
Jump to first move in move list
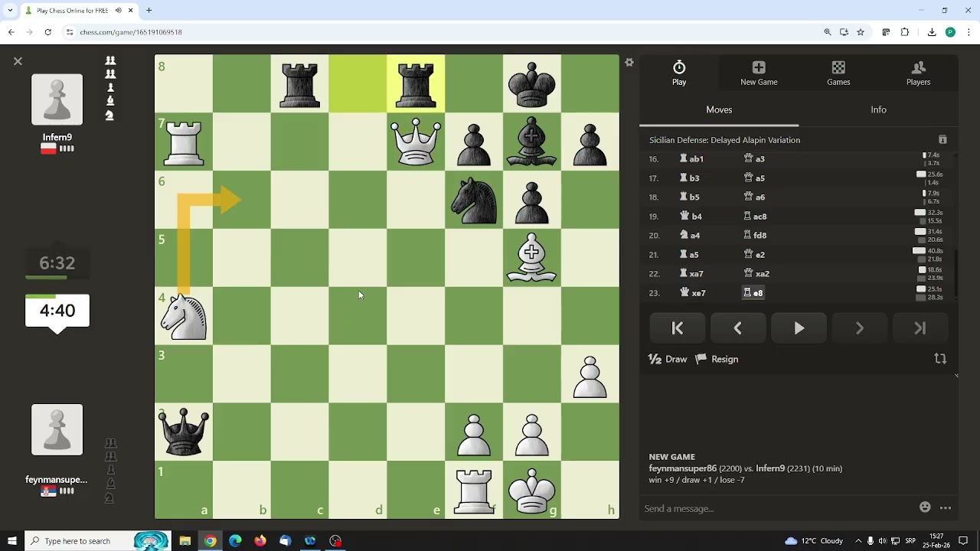pyautogui.click(x=678, y=328)
